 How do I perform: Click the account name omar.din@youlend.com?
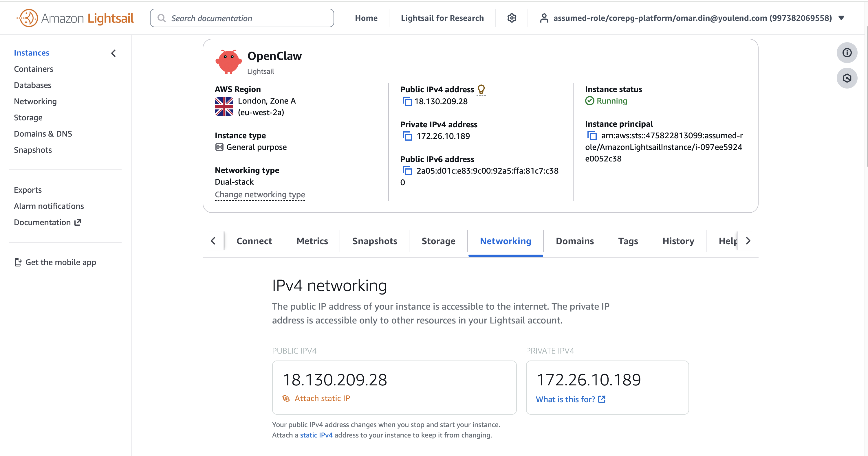693,18
